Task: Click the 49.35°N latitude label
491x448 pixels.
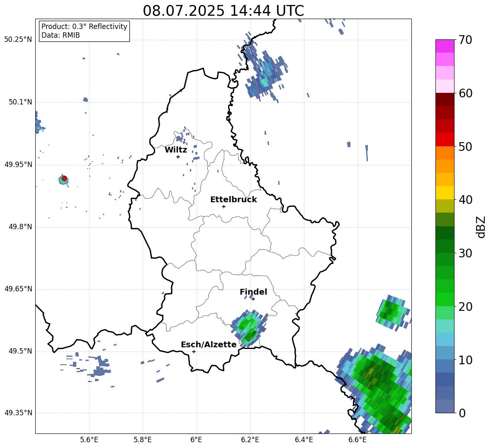Action: click(x=18, y=413)
